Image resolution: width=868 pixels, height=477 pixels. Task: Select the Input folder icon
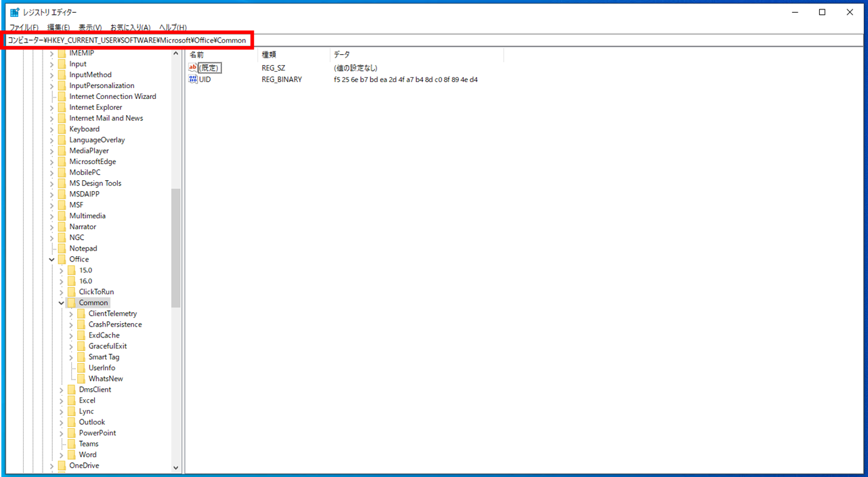point(62,64)
